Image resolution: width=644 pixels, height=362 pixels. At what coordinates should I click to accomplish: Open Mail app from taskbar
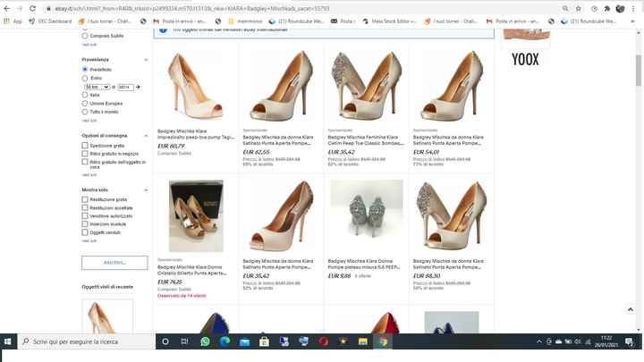[244, 341]
